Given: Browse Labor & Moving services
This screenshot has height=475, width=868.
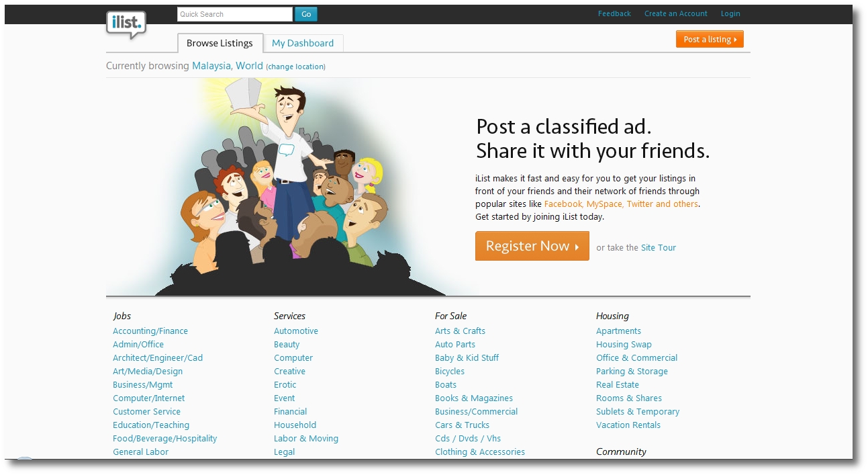Looking at the screenshot, I should (306, 439).
